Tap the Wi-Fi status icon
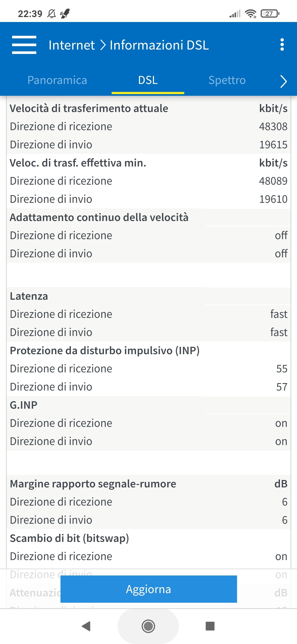 tap(251, 13)
